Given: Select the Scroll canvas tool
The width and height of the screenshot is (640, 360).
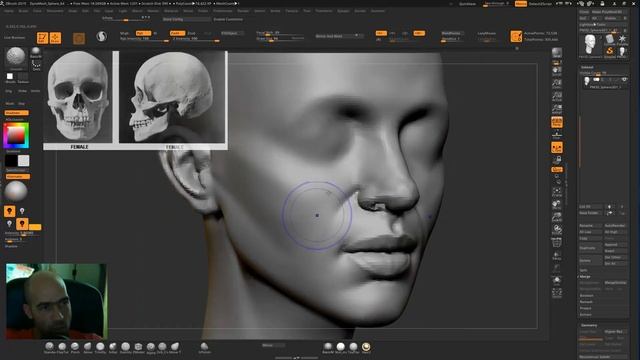Looking at the screenshot, I should pos(557,71).
